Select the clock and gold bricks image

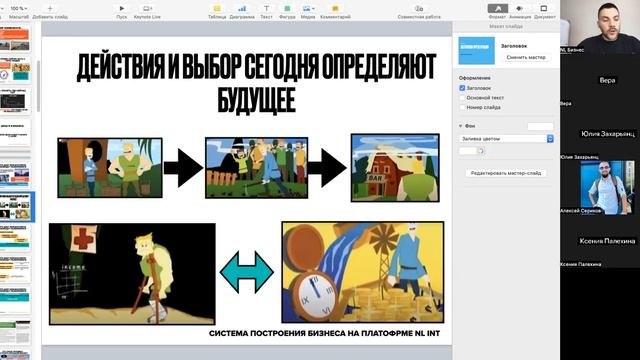coord(363,272)
